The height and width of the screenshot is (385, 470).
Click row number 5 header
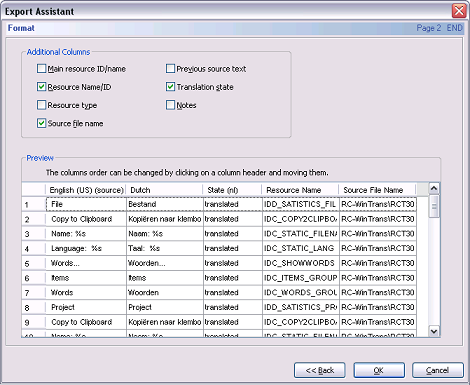click(34, 263)
